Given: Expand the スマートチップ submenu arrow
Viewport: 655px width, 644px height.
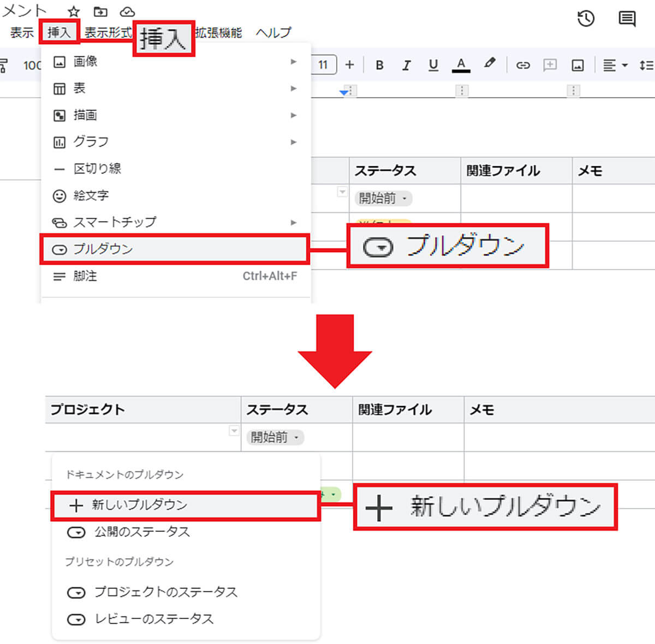Looking at the screenshot, I should 294,222.
